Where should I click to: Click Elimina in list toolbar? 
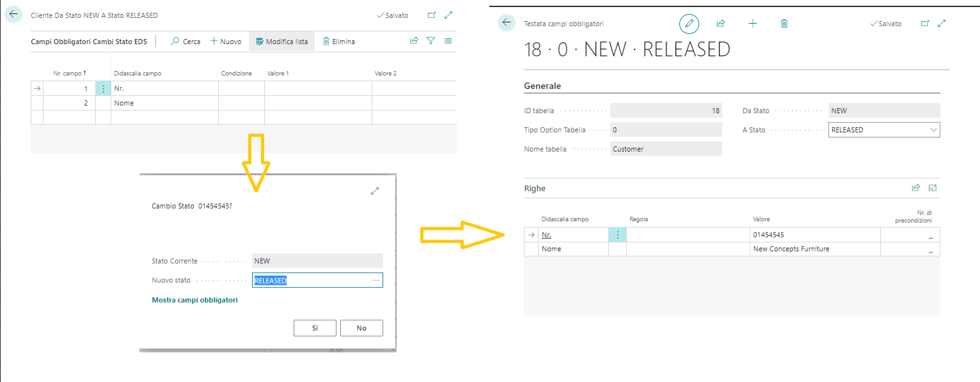338,42
